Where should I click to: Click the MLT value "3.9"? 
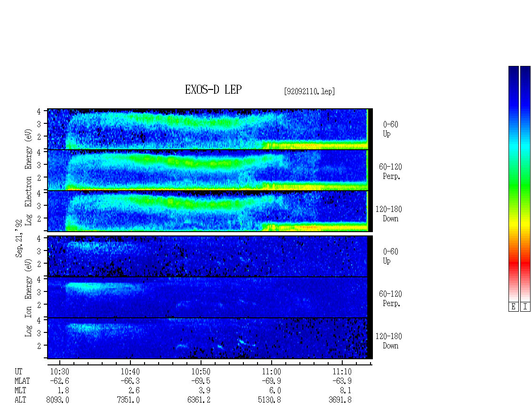(205, 391)
